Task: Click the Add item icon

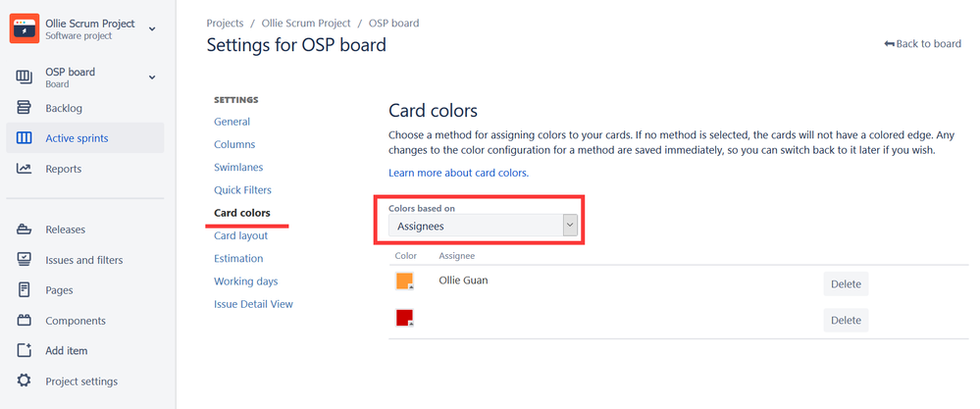Action: [25, 351]
